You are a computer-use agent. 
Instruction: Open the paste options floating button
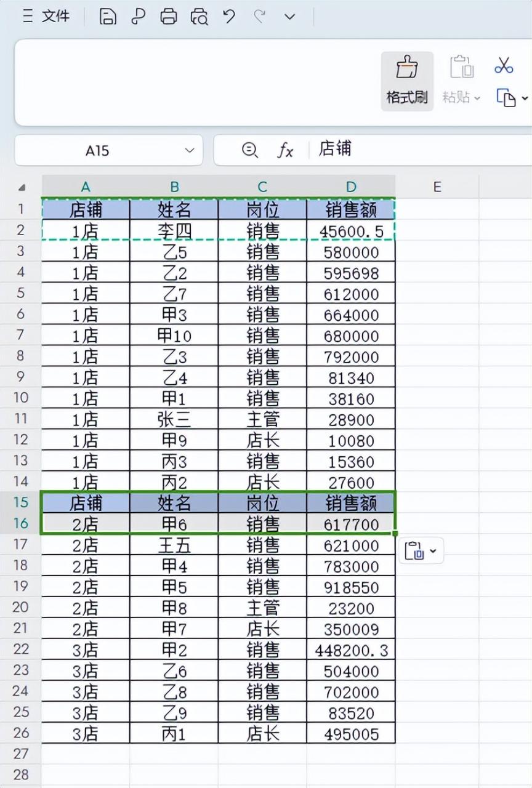421,550
